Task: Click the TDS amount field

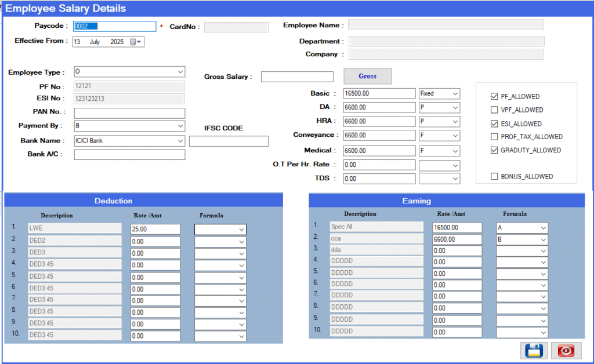Action: coord(379,179)
